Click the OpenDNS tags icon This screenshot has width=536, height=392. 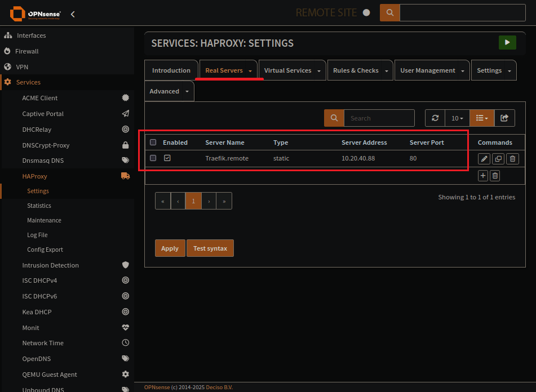(126, 358)
